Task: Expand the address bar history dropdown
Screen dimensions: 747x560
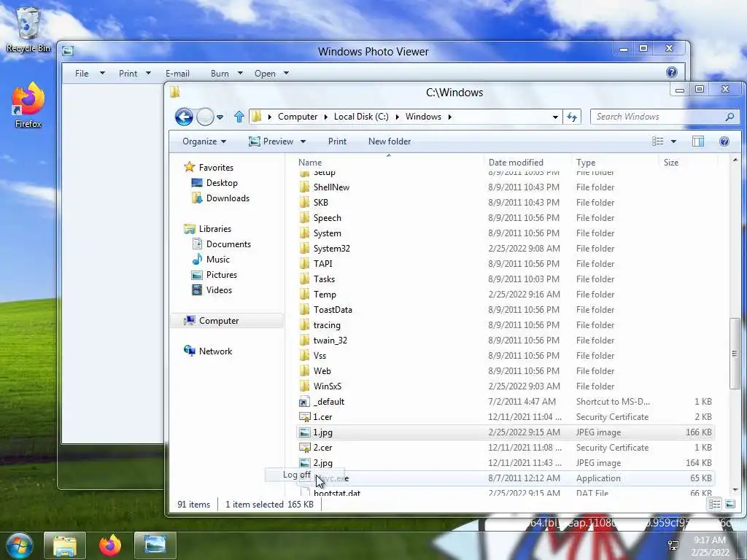Action: 555,117
